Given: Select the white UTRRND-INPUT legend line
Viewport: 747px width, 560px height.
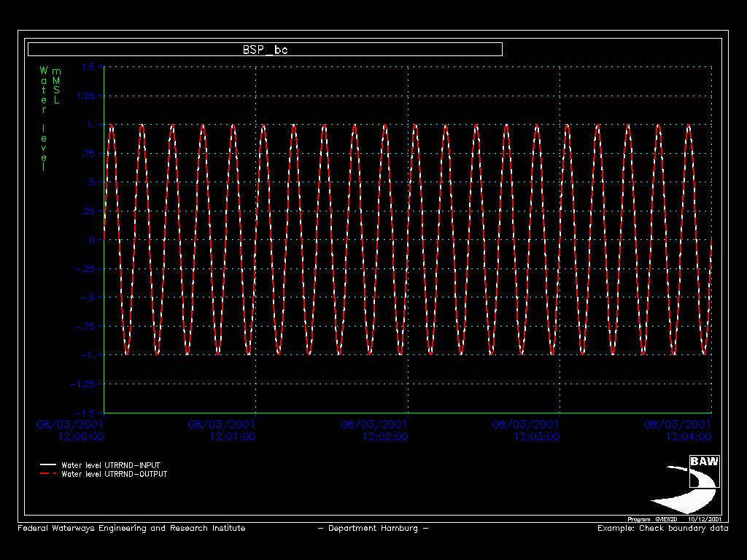Looking at the screenshot, I should [48, 464].
